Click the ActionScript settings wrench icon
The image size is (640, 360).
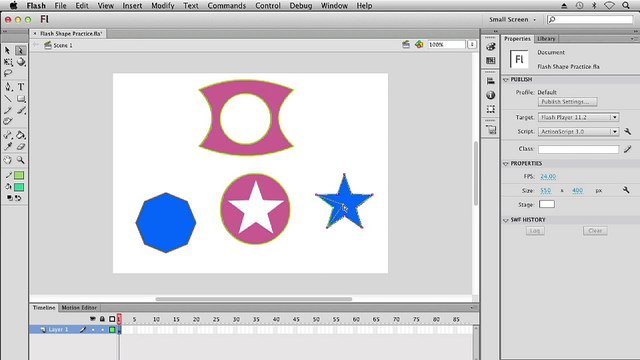click(x=627, y=131)
